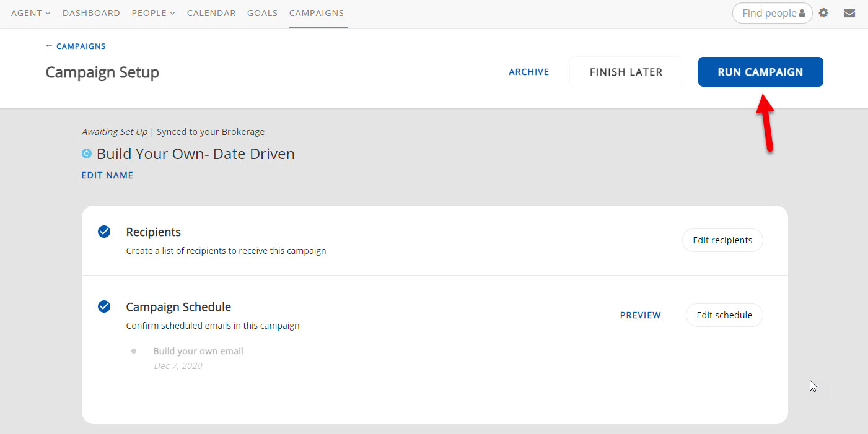Click Edit Name under campaign title
The width and height of the screenshot is (868, 434).
pyautogui.click(x=107, y=175)
